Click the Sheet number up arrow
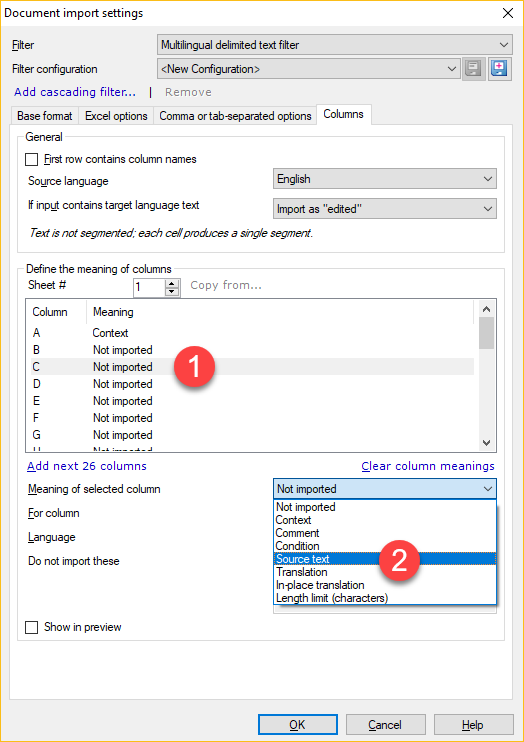The width and height of the screenshot is (524, 742). pyautogui.click(x=173, y=283)
